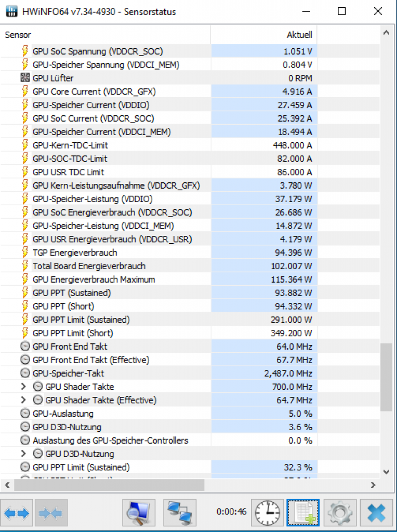
Task: Click the horizontal scrollbar thumb
Action: pos(109,485)
